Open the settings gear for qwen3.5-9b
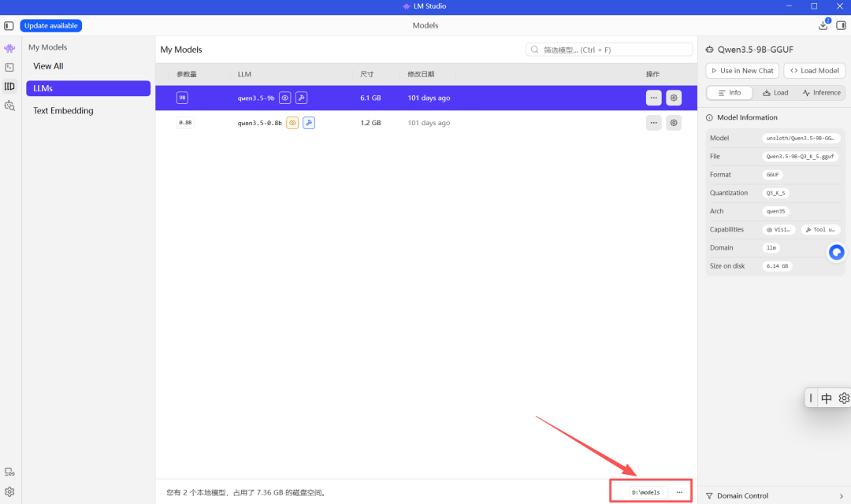851x504 pixels. tap(674, 98)
